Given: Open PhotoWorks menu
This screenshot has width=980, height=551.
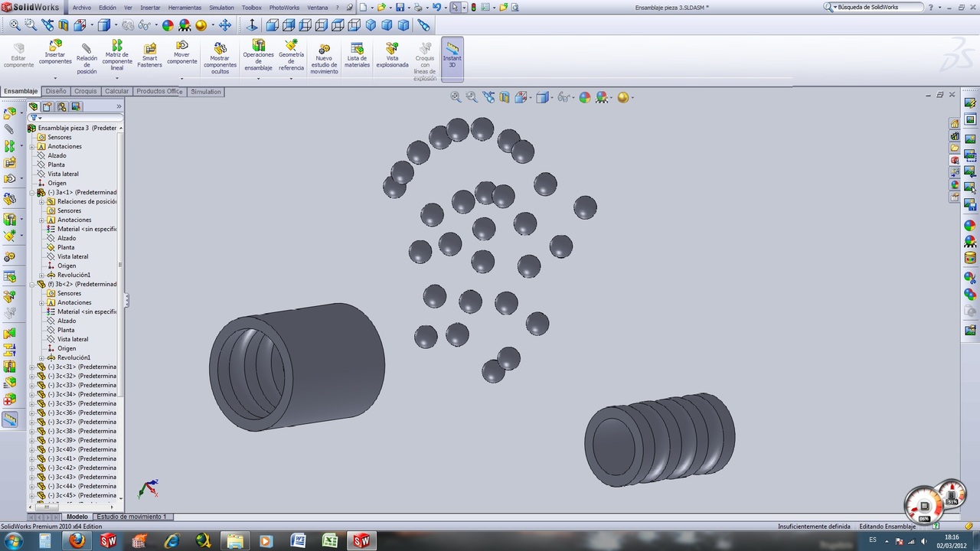Looking at the screenshot, I should click(x=284, y=8).
